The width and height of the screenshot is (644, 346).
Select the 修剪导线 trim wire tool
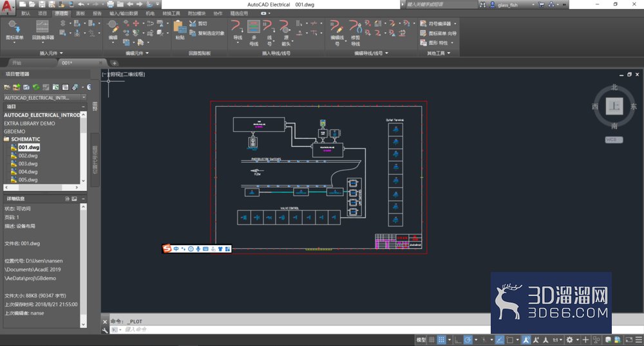tap(355, 33)
